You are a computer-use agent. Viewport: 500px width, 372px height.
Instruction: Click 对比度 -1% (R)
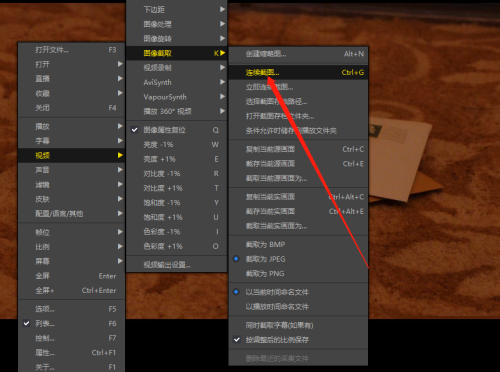177,174
